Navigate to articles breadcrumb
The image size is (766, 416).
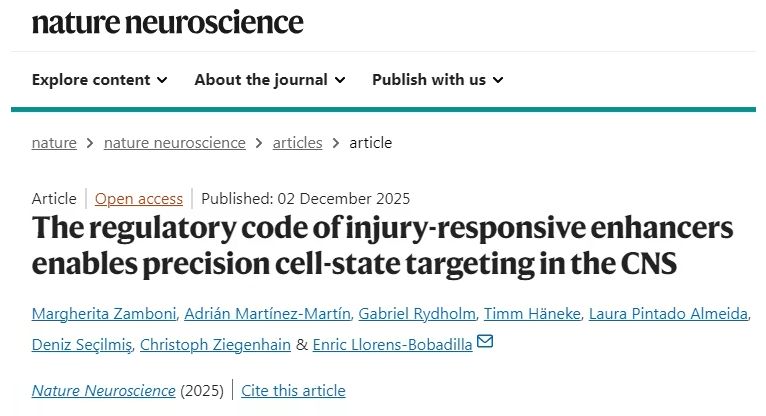pos(297,142)
